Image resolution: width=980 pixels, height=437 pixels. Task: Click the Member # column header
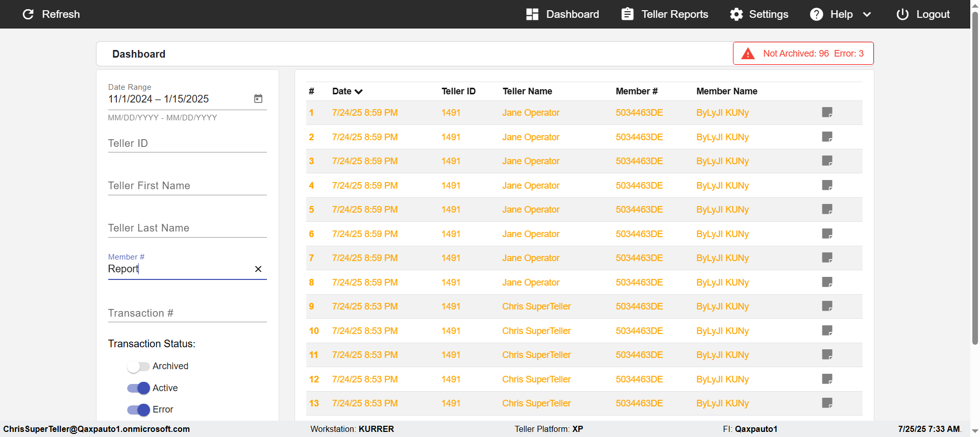(636, 91)
